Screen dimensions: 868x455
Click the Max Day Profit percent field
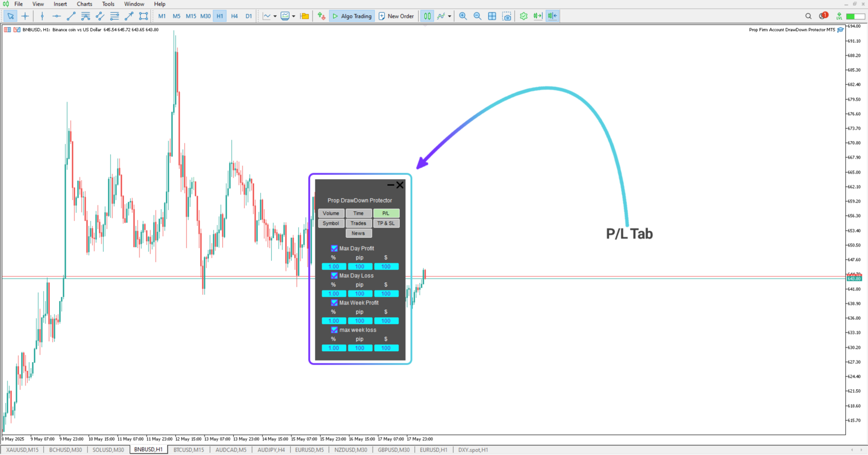coord(334,267)
